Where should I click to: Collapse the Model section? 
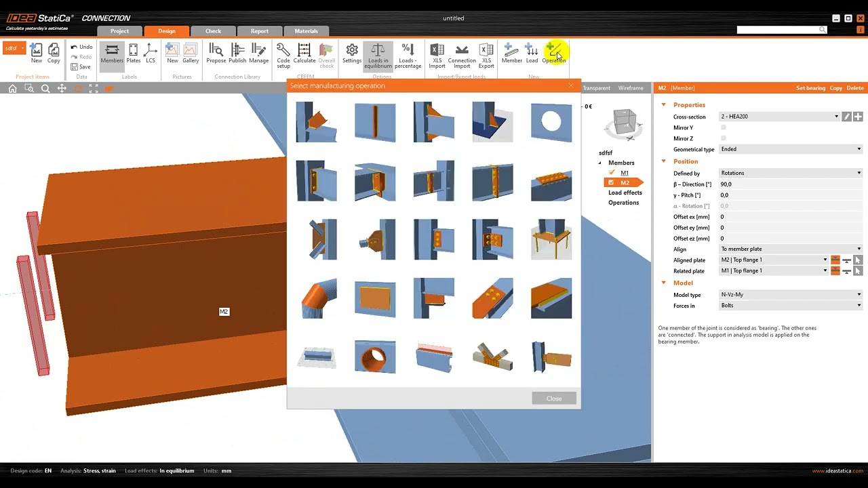[x=664, y=283]
